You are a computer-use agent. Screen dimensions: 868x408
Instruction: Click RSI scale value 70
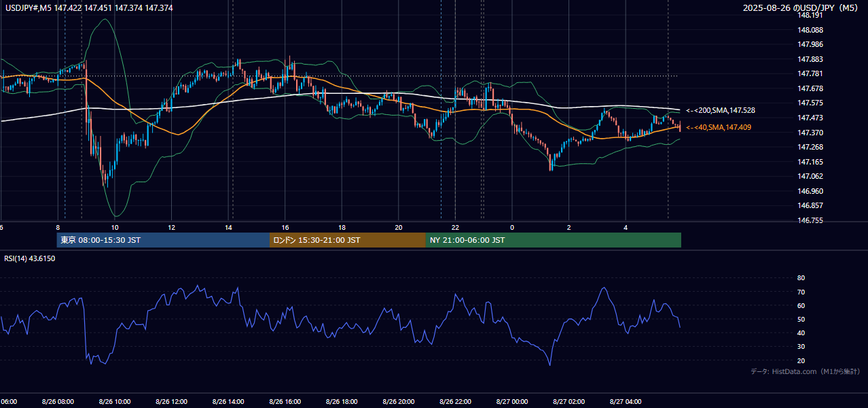tap(801, 292)
